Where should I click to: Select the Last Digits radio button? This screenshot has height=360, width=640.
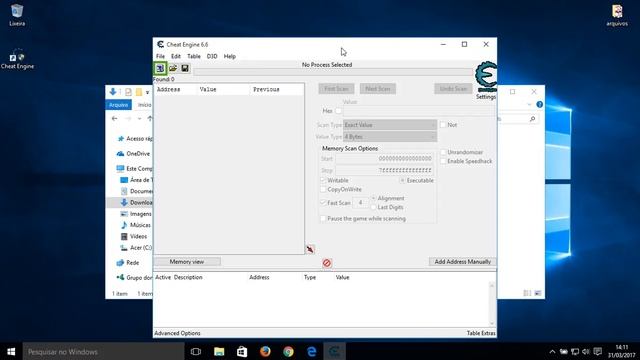point(373,207)
